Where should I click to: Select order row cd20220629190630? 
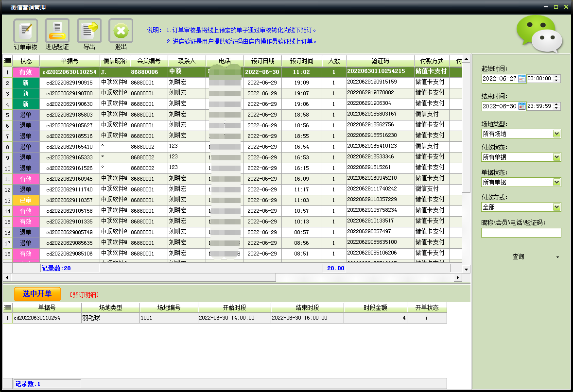click(232, 104)
